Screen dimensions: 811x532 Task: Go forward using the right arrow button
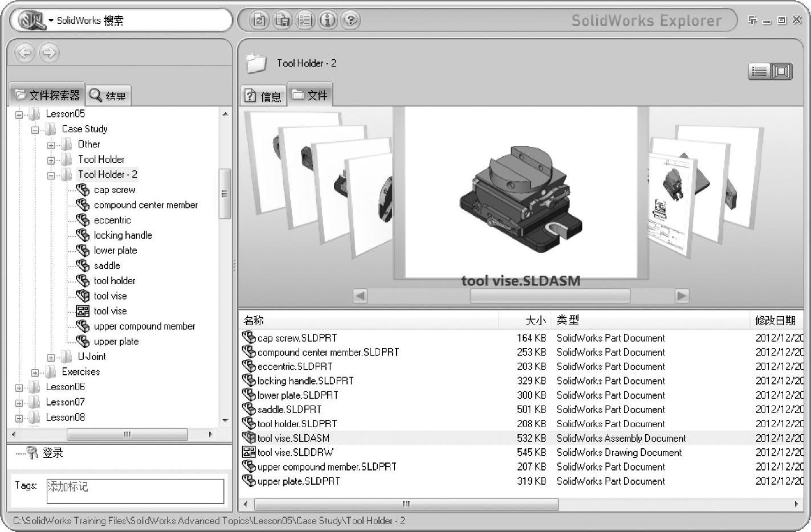point(50,53)
